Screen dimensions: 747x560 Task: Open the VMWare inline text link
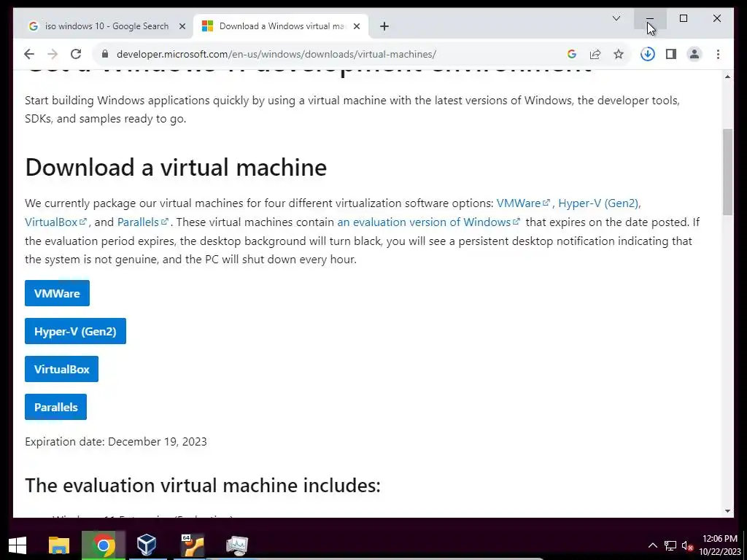coord(523,203)
